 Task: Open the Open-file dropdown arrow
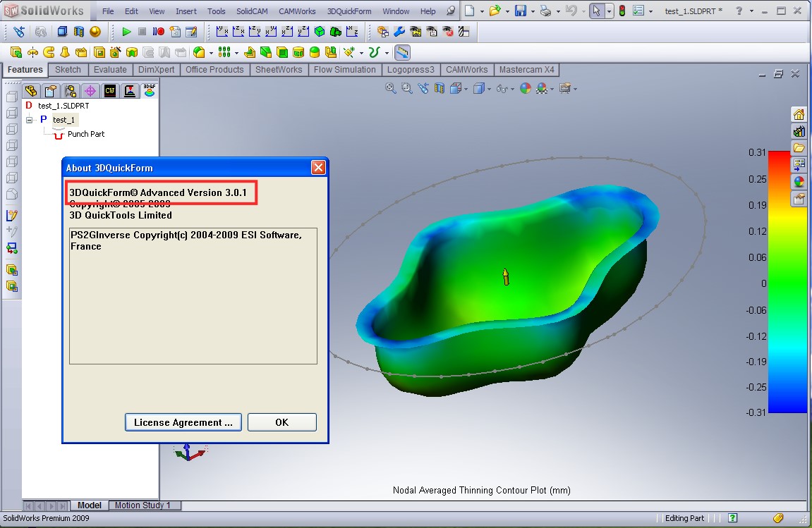coord(507,11)
